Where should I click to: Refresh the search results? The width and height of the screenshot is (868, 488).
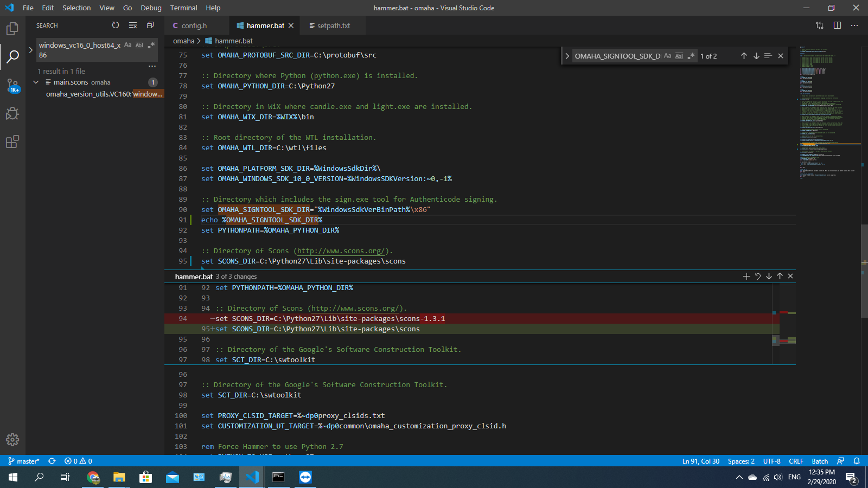pos(115,25)
